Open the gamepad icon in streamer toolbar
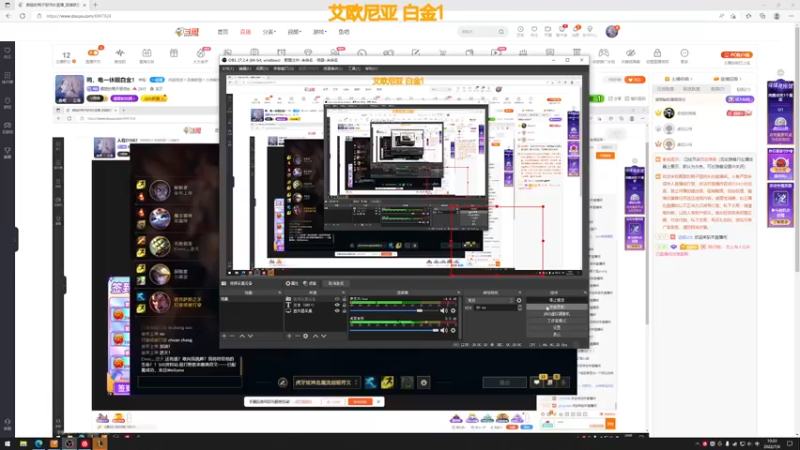Viewport: 800px width, 450px height. [604, 55]
